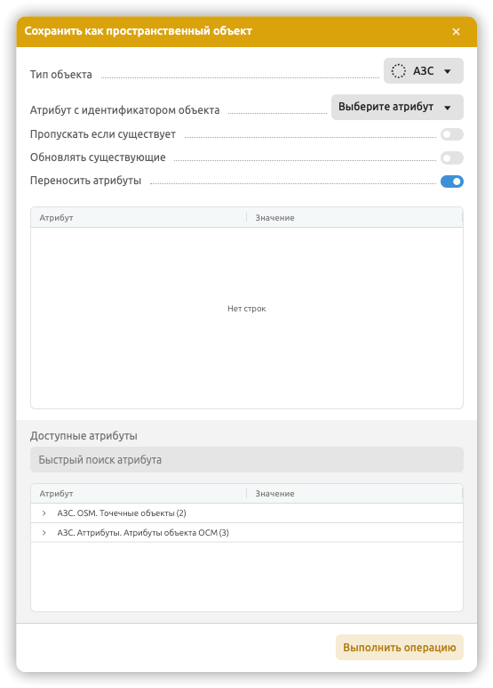Sort by Значение column in upper table
The width and height of the screenshot is (493, 688).
[x=354, y=218]
